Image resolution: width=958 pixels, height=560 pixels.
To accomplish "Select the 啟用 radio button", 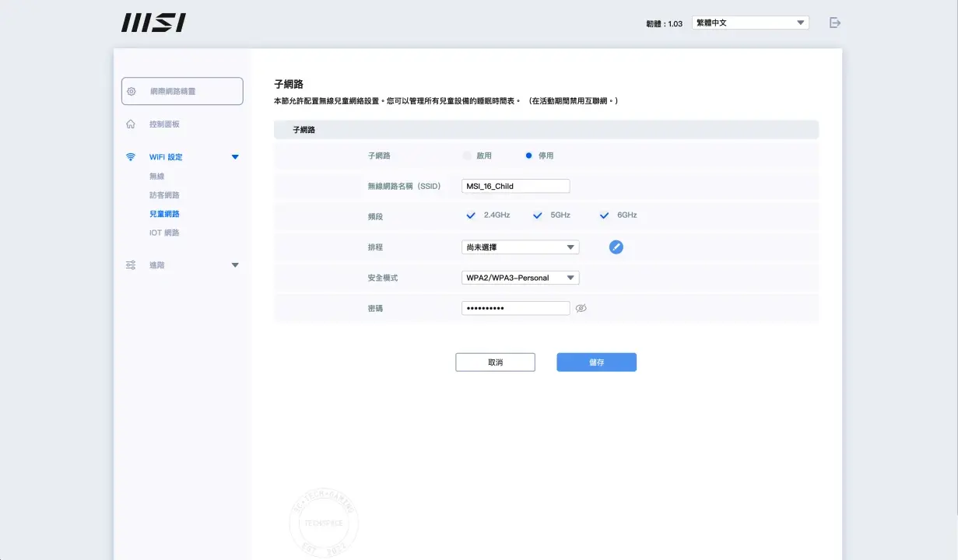I will pos(467,156).
